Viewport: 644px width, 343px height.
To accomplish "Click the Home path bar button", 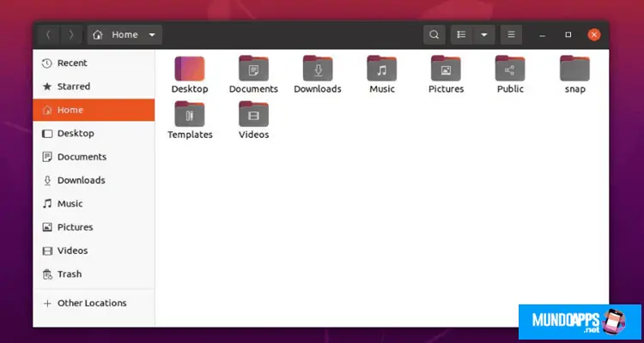I will 125,35.
